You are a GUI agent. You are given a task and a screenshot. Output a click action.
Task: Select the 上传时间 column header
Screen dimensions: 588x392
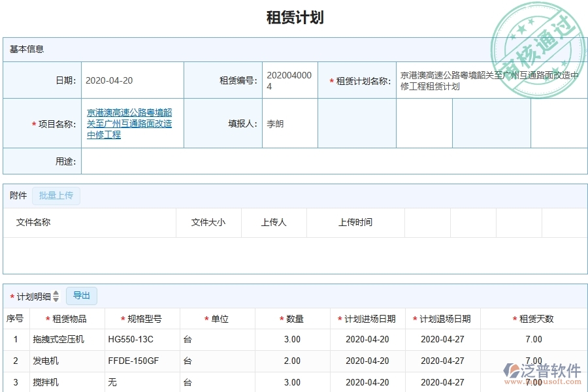click(x=355, y=222)
